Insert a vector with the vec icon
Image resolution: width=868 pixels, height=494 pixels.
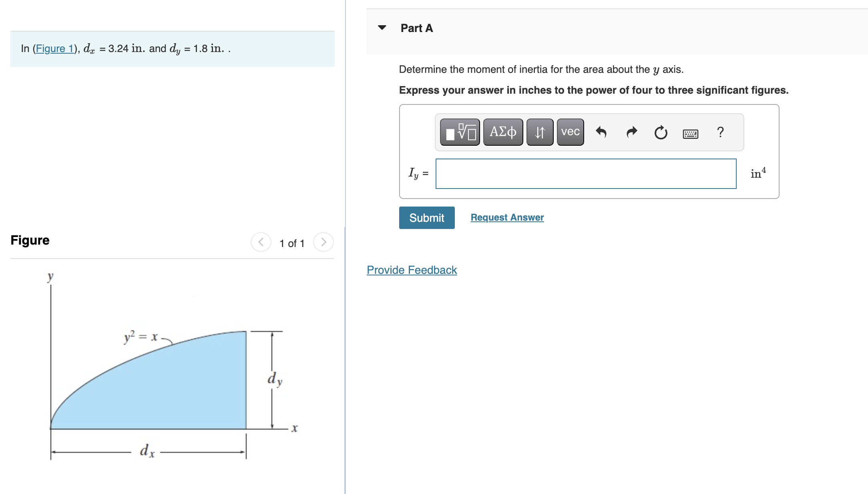point(570,132)
